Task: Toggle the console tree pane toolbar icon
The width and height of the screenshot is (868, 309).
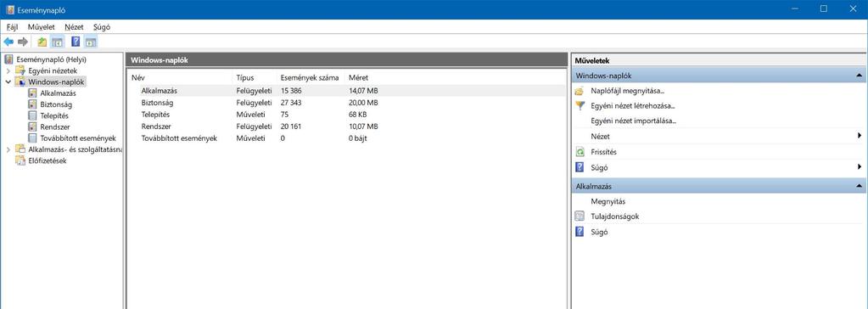Action: click(x=58, y=42)
